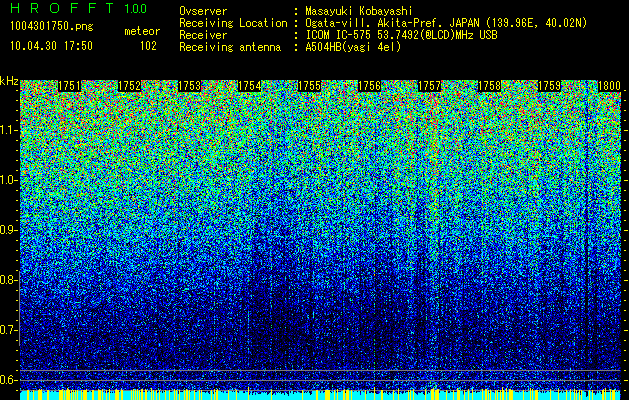Click the 1757 time marker

429,86
